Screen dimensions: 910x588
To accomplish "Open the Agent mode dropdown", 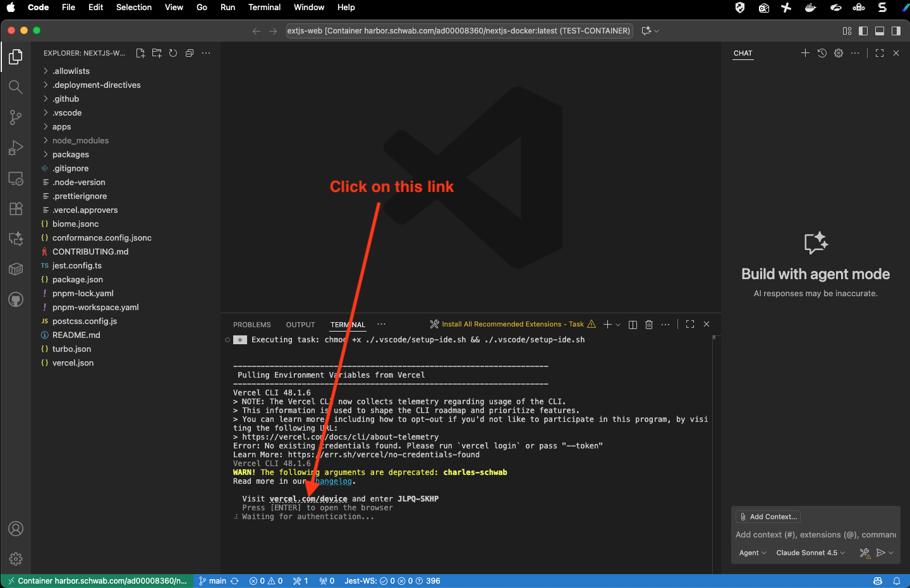I will (x=751, y=553).
